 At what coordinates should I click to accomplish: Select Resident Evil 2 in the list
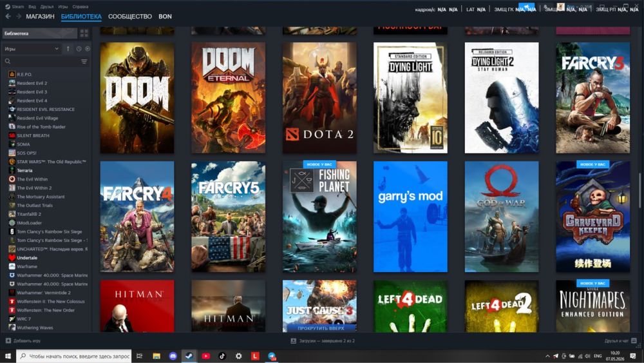pyautogui.click(x=32, y=83)
